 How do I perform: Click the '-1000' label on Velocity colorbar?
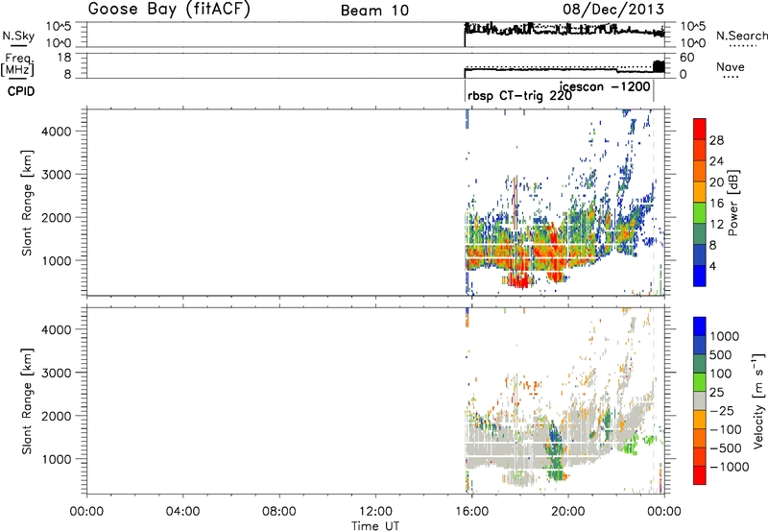point(730,467)
